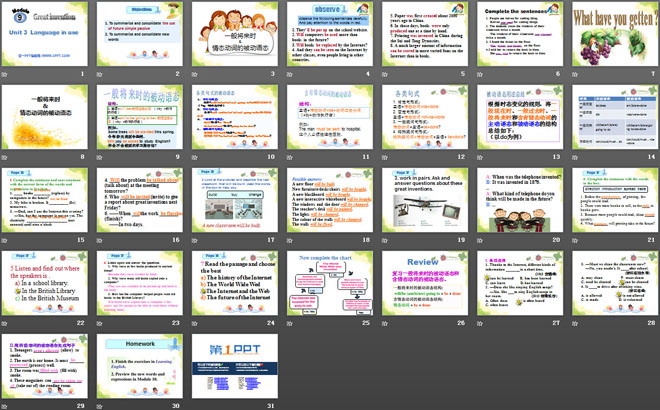Click the animation star icon under slide 10
This screenshot has width=660, height=410.
pyautogui.click(x=195, y=157)
